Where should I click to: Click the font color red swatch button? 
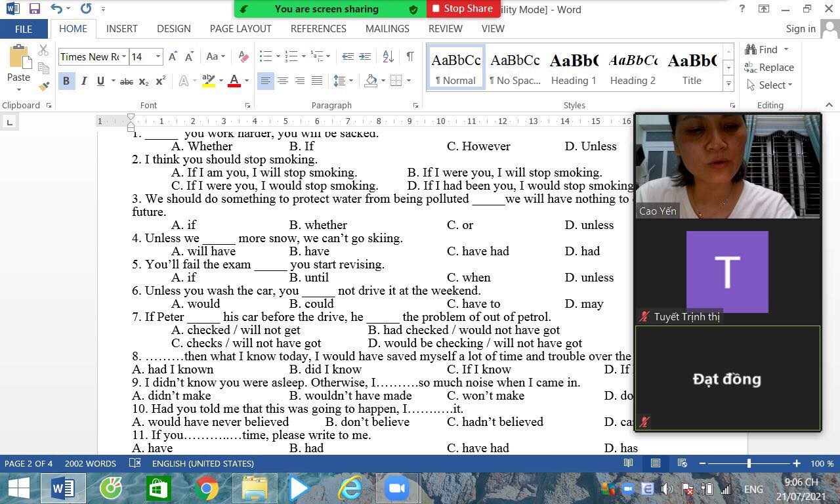coord(234,81)
